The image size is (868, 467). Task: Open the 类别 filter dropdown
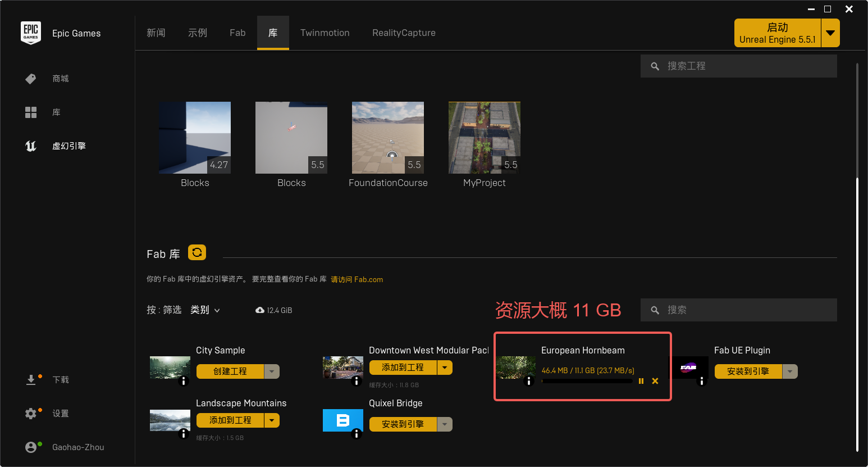point(205,310)
